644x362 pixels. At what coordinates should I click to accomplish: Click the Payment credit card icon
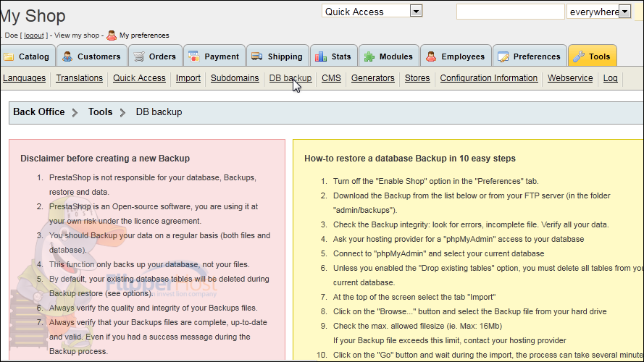[194, 56]
